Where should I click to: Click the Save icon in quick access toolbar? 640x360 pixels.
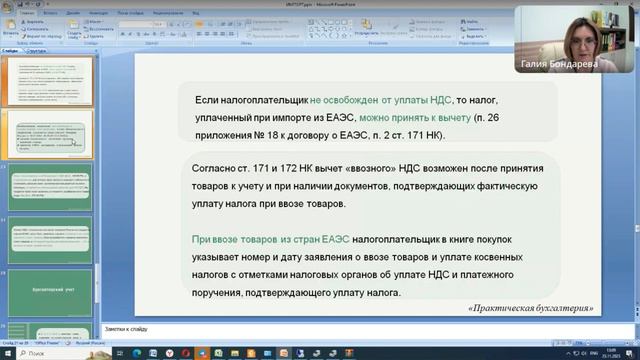tap(20, 4)
